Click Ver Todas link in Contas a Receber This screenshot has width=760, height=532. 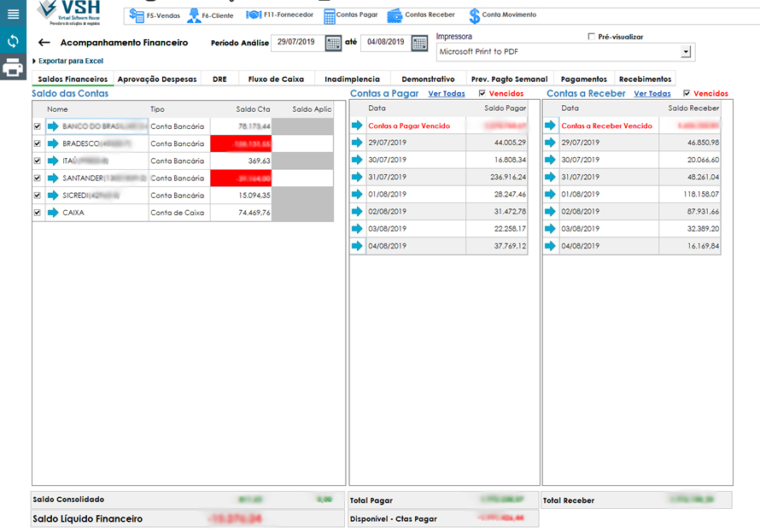point(652,94)
